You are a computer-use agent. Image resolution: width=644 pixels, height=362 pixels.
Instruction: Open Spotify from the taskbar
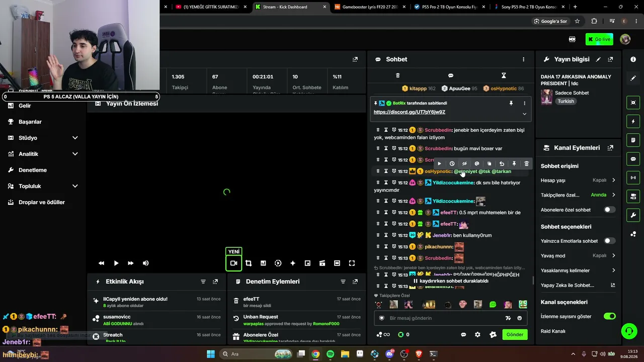330,354
